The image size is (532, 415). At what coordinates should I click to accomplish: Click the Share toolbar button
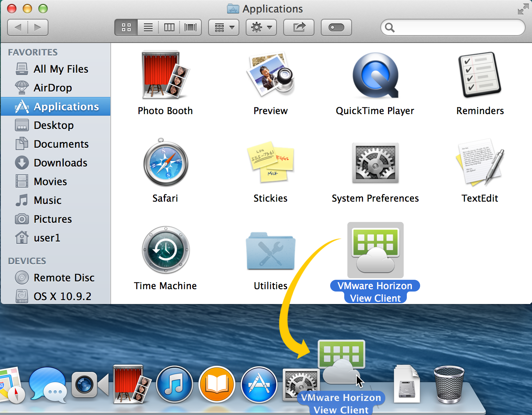coord(299,27)
